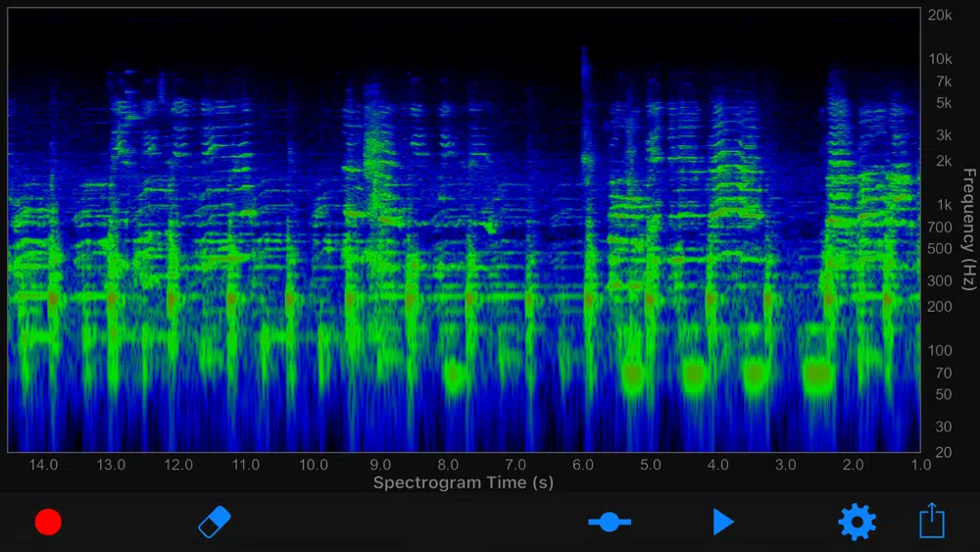
Task: Open the slider adjustment control icon
Action: (610, 522)
